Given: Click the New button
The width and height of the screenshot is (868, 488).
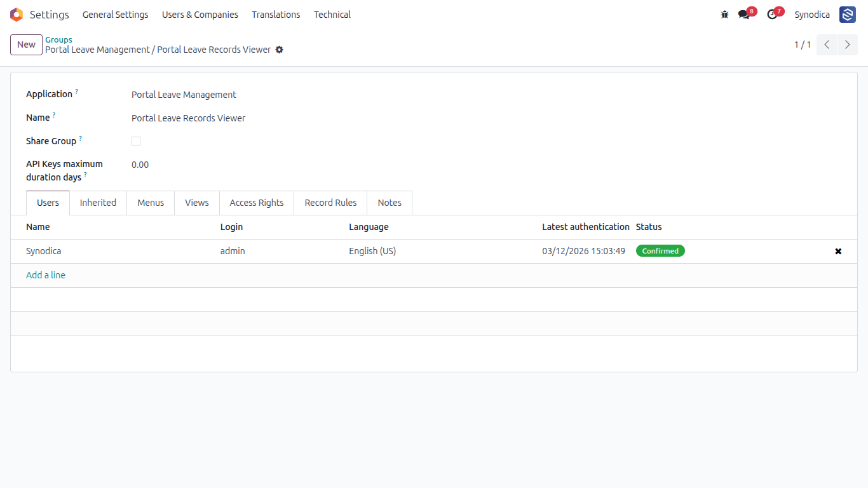Looking at the screenshot, I should (x=26, y=44).
